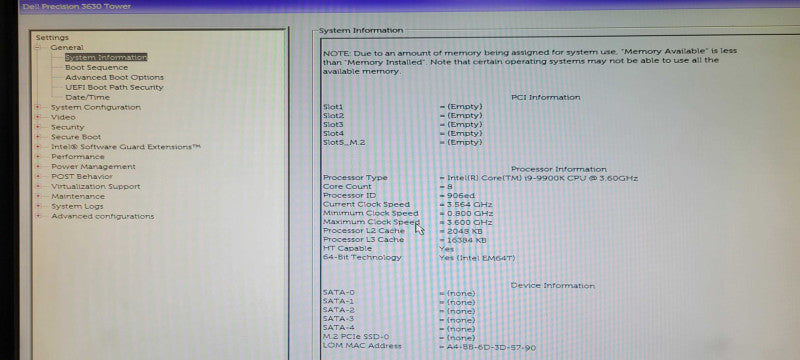Expand the Maintenance node
The width and height of the screenshot is (800, 360).
38,196
